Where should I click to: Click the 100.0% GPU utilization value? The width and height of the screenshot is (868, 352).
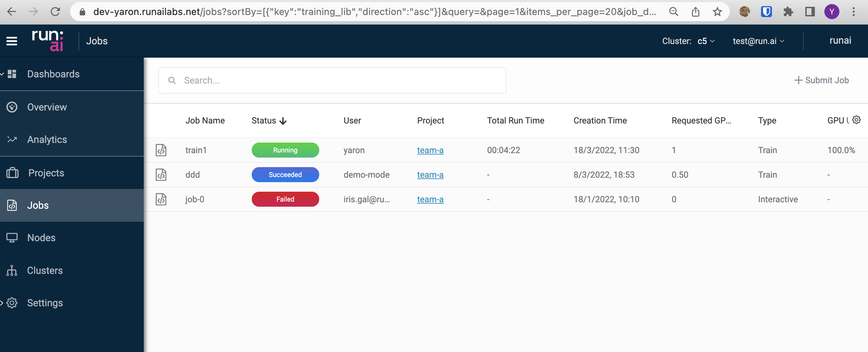pyautogui.click(x=841, y=150)
